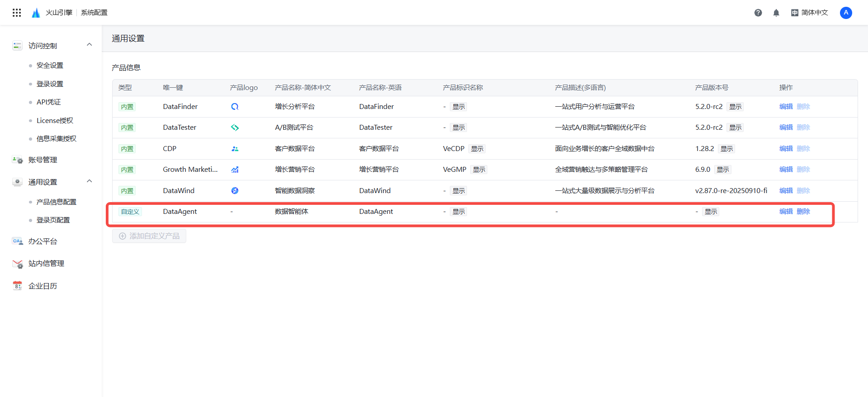The width and height of the screenshot is (868, 397).
Task: Click the DataWind product logo
Action: 235,191
